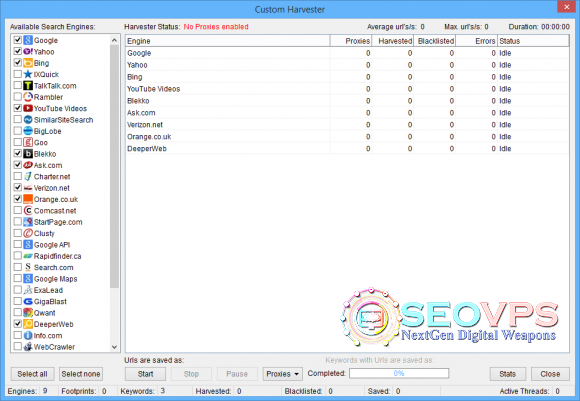Viewport: 580px width, 401px height.
Task: Click the Clusty icon
Action: pyautogui.click(x=28, y=233)
